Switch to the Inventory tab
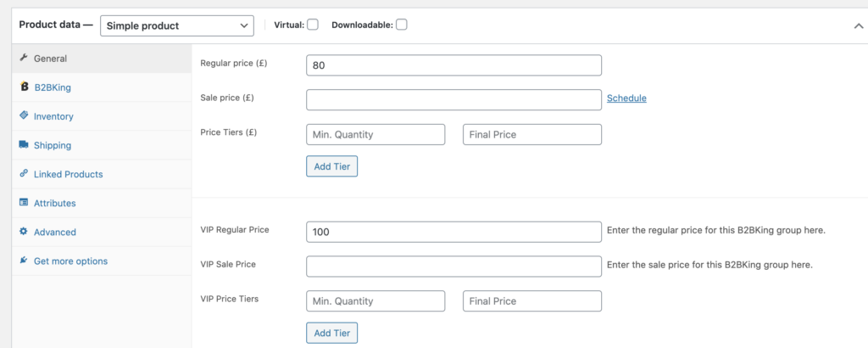This screenshot has width=868, height=348. (x=53, y=116)
